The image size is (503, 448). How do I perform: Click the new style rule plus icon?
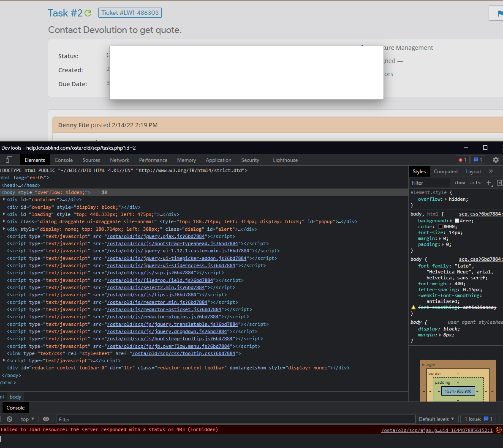pyautogui.click(x=489, y=183)
